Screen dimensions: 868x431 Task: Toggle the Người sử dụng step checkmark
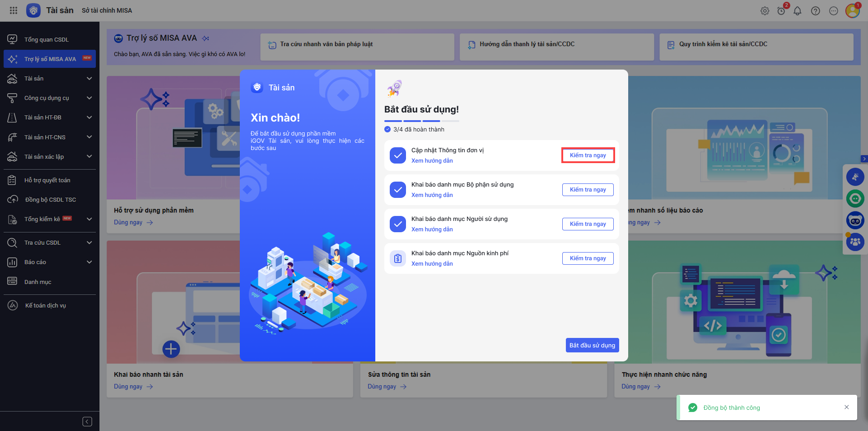pos(398,224)
